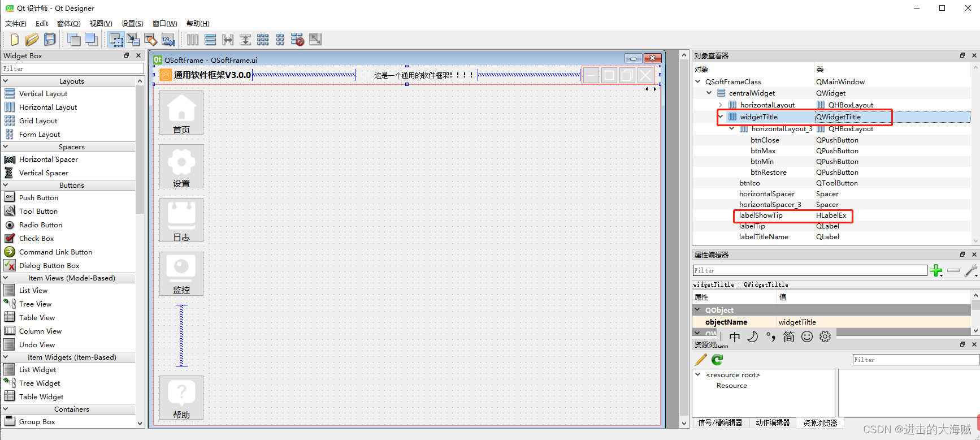The image size is (980, 440).
Task: Lay out horizontally in splitter
Action: (228, 40)
